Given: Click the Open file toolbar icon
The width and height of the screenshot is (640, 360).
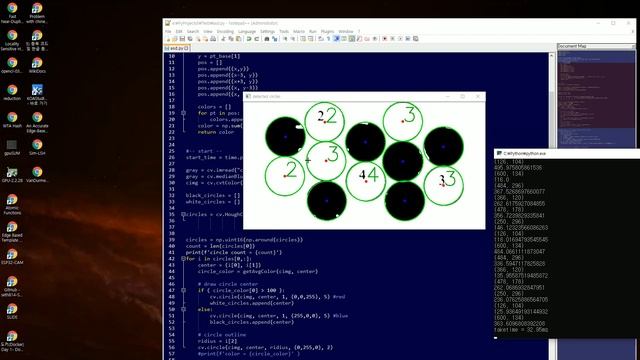Looking at the screenshot, I should pyautogui.click(x=175, y=39).
